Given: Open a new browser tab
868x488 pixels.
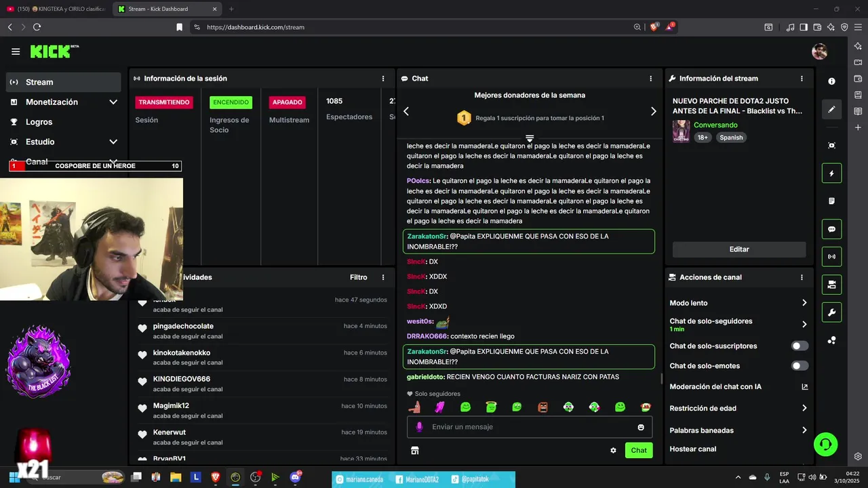Looking at the screenshot, I should point(231,9).
